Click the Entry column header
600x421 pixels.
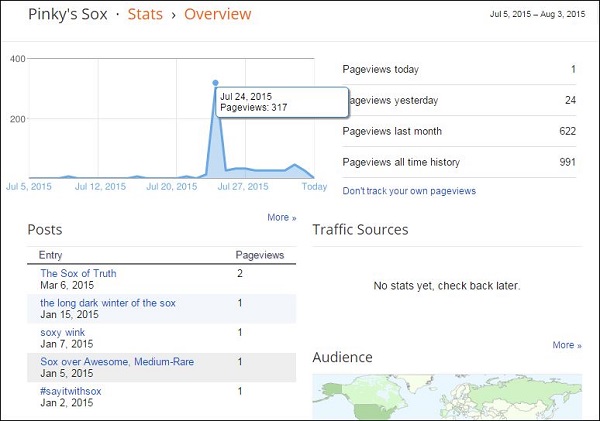click(51, 255)
